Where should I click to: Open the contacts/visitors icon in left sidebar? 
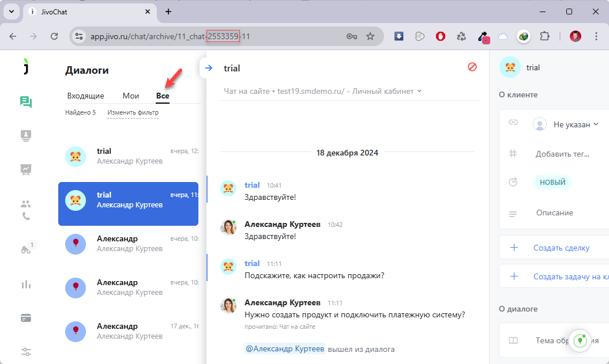tap(25, 136)
